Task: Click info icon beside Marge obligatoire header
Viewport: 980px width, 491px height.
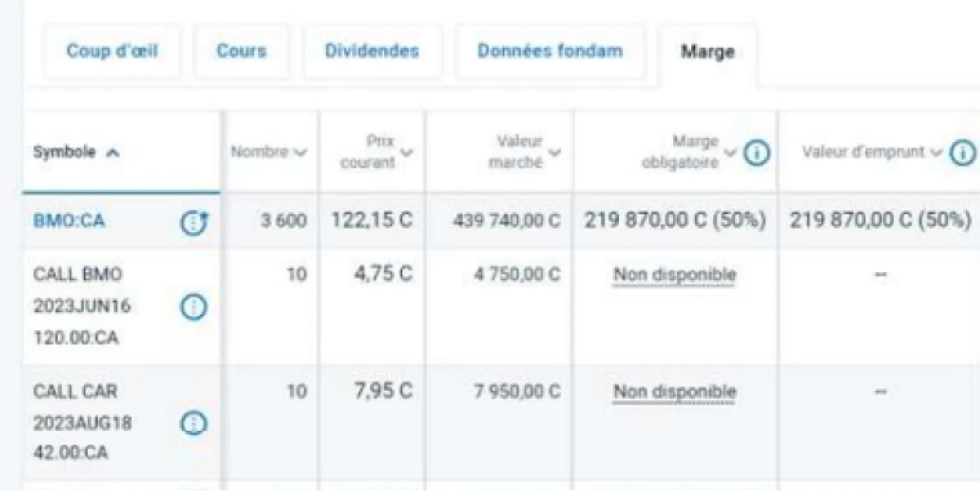Action: (757, 154)
